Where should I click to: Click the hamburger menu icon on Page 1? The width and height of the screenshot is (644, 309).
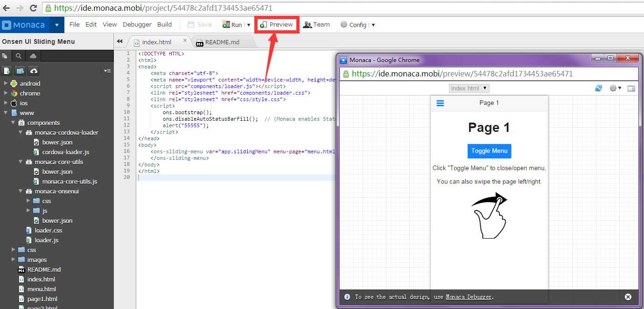pyautogui.click(x=440, y=103)
